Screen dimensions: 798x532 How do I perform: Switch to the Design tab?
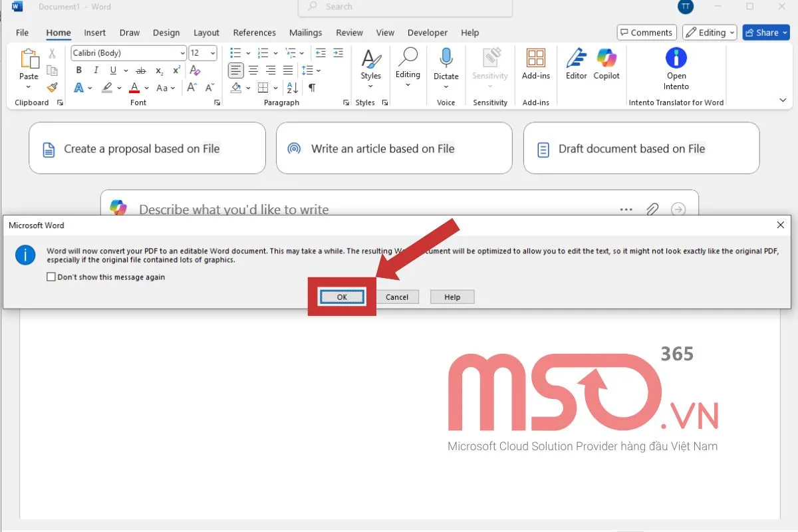pos(166,33)
